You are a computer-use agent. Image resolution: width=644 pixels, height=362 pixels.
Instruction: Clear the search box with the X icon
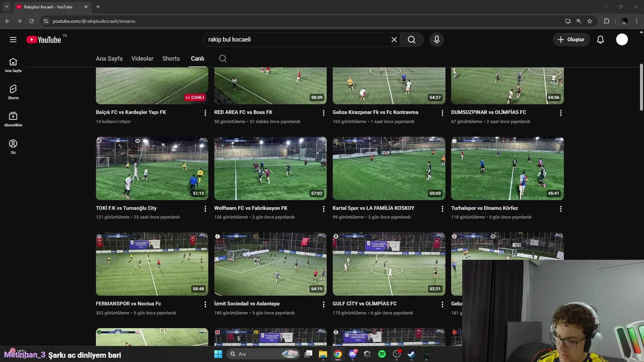pos(394,40)
